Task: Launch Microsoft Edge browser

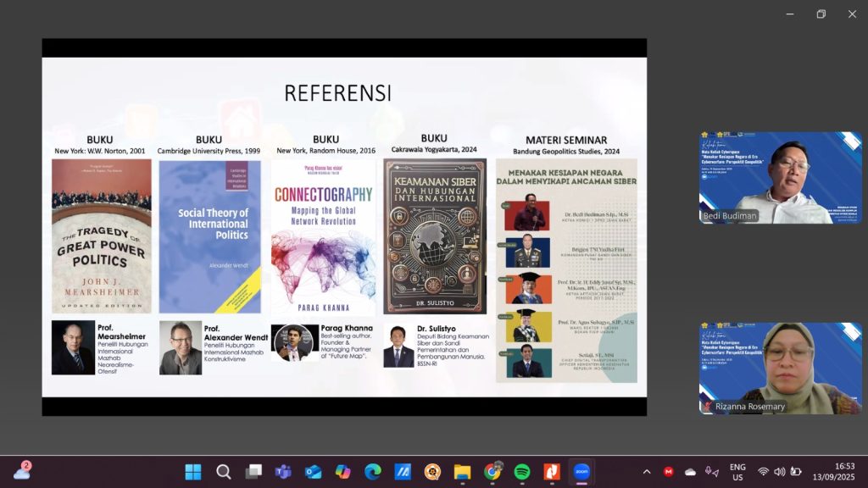Action: pyautogui.click(x=373, y=472)
